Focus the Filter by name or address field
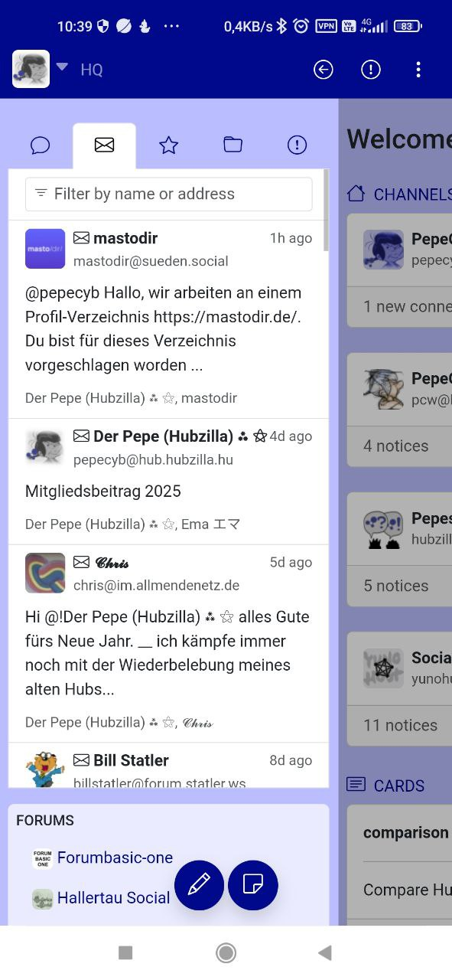Image resolution: width=452 pixels, height=980 pixels. pyautogui.click(x=169, y=194)
